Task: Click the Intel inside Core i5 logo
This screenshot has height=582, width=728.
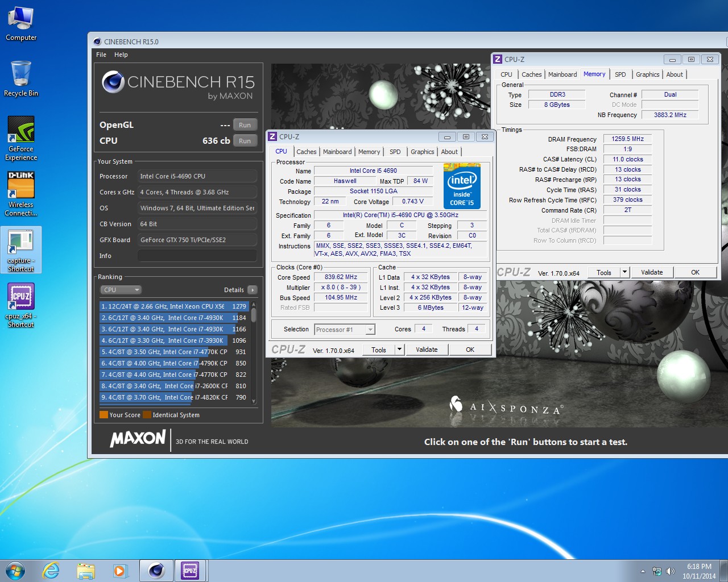Action: pos(462,186)
